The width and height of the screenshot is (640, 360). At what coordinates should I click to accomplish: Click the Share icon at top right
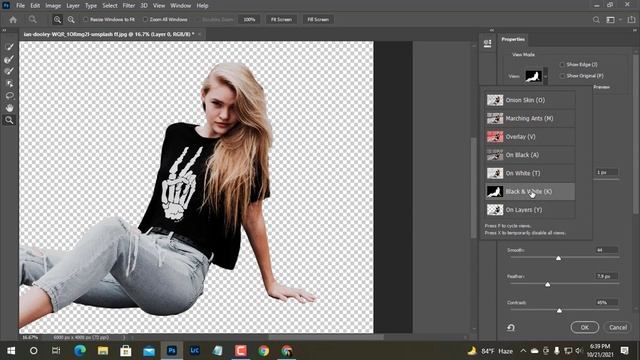pos(631,20)
